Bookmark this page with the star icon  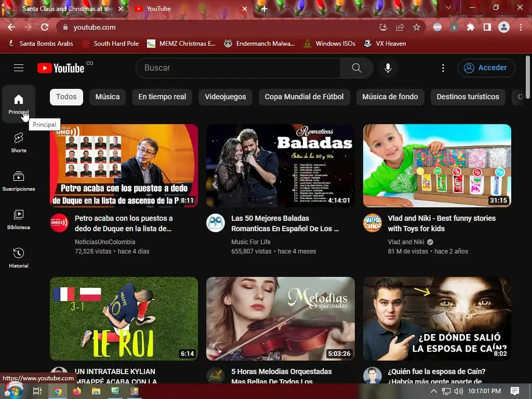417,27
